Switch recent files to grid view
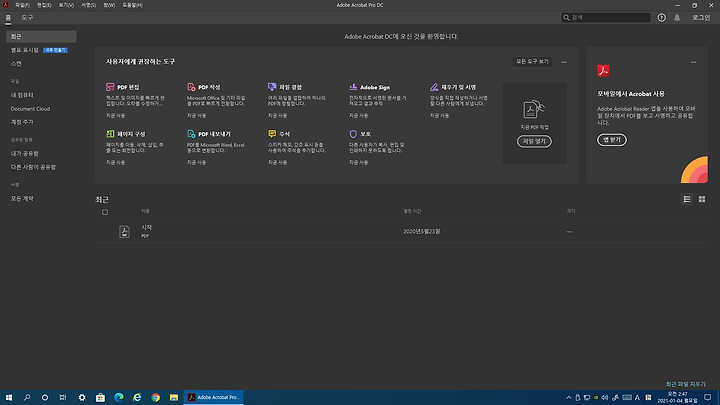The height and width of the screenshot is (405, 720). click(x=702, y=199)
